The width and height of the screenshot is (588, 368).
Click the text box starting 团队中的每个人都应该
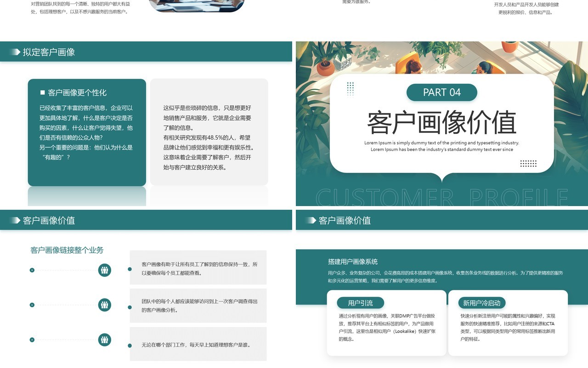198,305
